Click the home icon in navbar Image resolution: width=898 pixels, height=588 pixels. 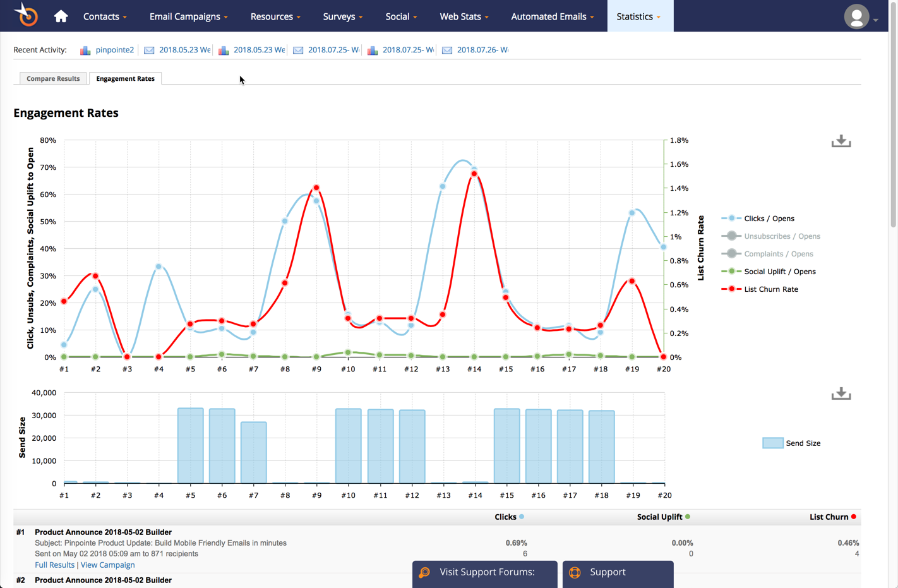point(61,16)
